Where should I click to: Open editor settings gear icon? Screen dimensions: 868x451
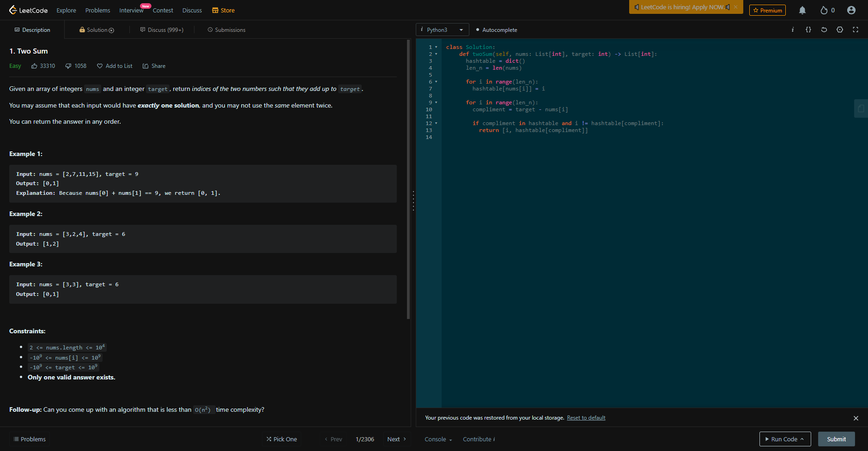pos(840,30)
